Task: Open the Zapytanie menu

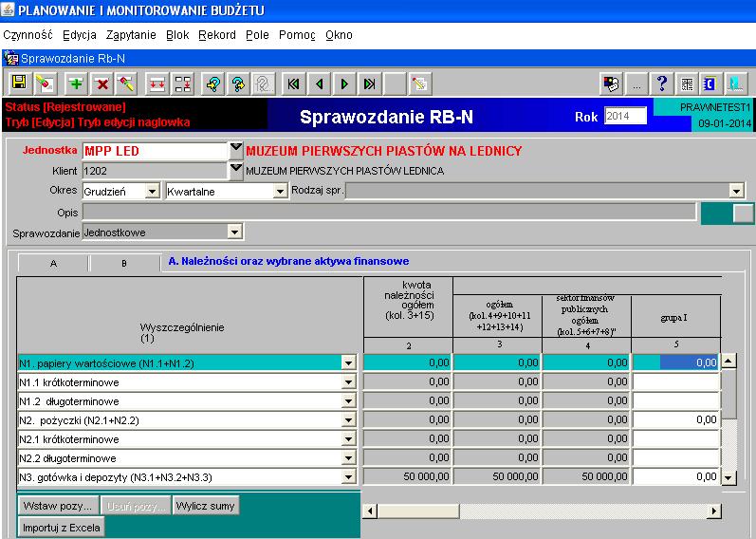Action: pos(131,35)
